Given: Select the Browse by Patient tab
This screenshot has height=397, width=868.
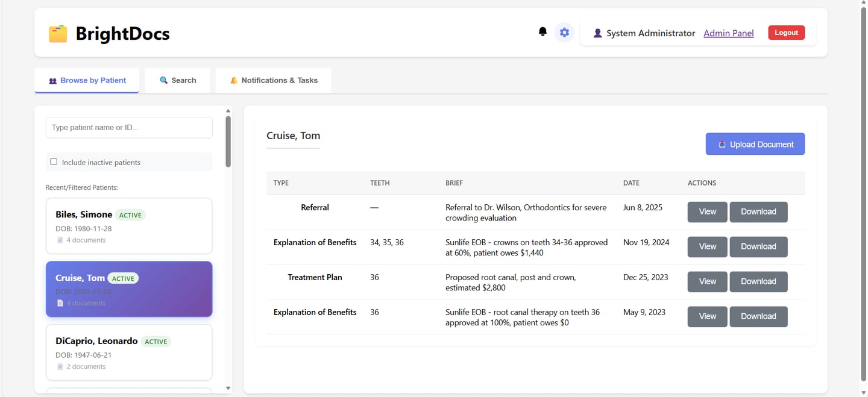Looking at the screenshot, I should pos(87,81).
